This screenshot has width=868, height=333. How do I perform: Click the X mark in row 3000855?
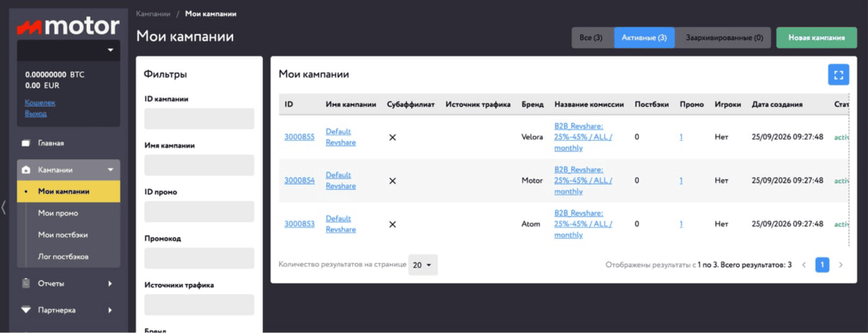pyautogui.click(x=392, y=138)
